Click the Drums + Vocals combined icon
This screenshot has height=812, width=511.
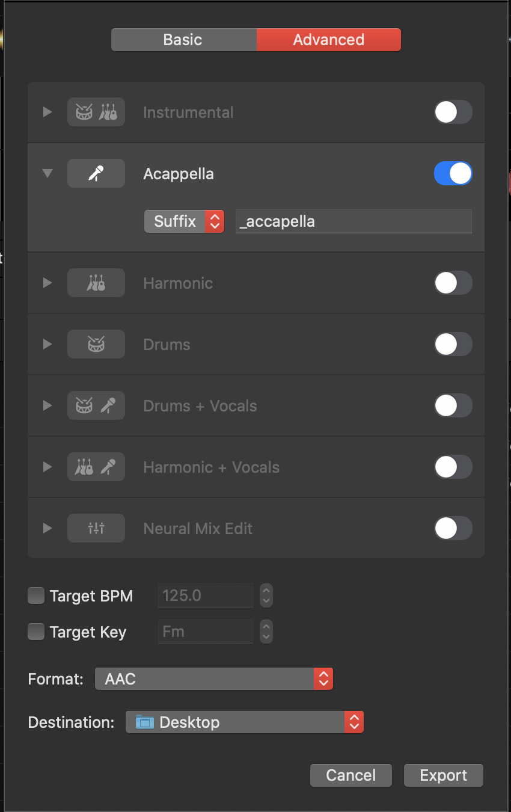click(x=96, y=405)
